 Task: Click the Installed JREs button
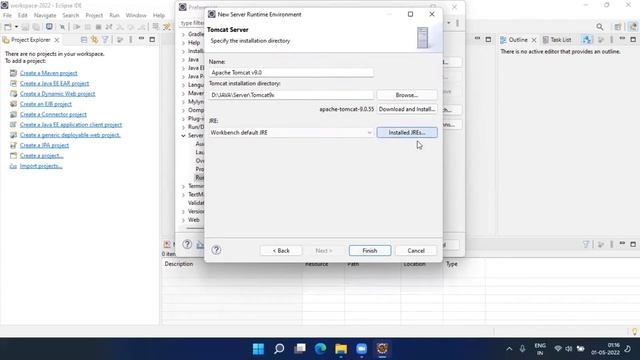(x=407, y=133)
